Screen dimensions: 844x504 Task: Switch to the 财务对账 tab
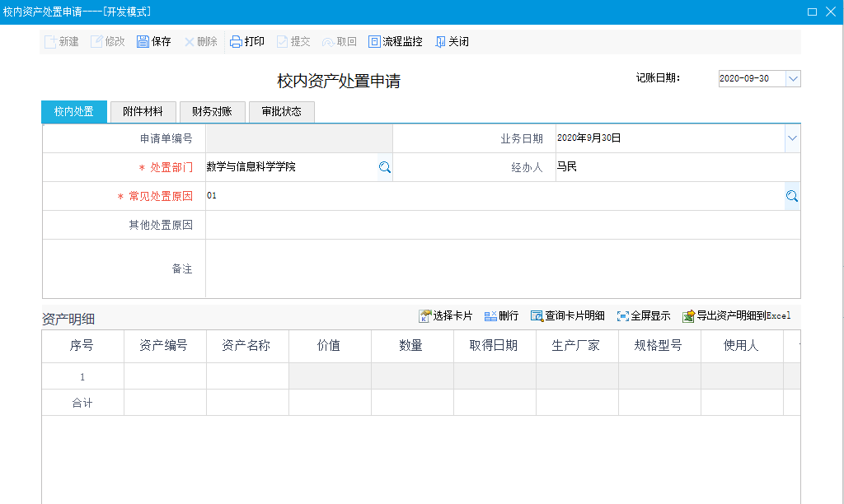(212, 112)
